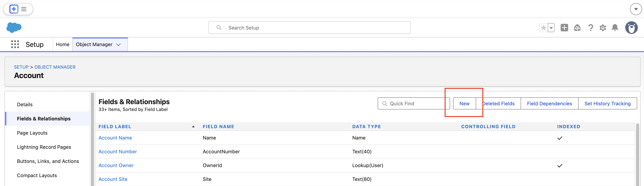Open the Account Owner field link
Viewport: 644px width, 186px height.
[x=116, y=165]
